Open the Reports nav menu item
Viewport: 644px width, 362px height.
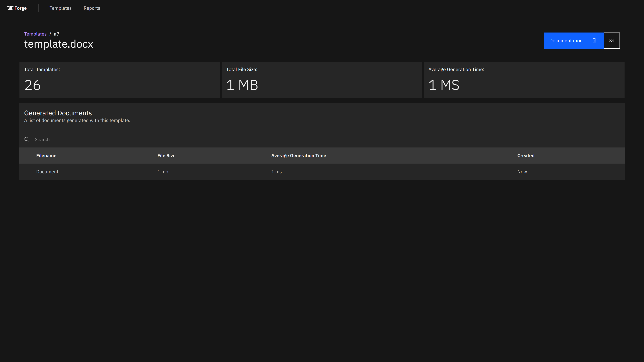pyautogui.click(x=92, y=8)
